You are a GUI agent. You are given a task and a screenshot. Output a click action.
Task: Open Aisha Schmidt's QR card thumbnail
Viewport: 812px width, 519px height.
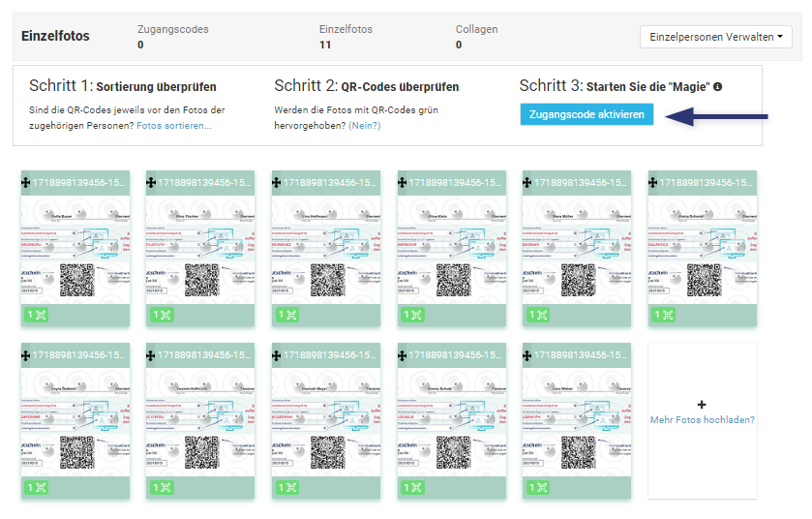point(703,250)
